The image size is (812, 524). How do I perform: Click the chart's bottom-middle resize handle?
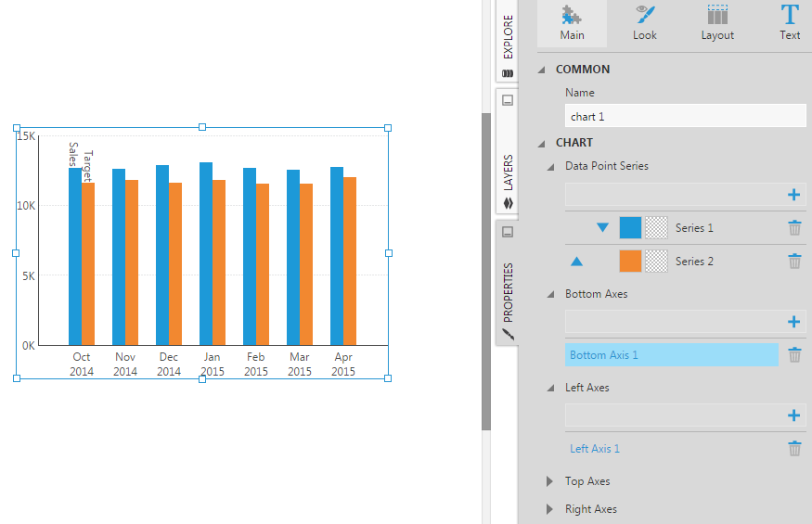pos(202,379)
